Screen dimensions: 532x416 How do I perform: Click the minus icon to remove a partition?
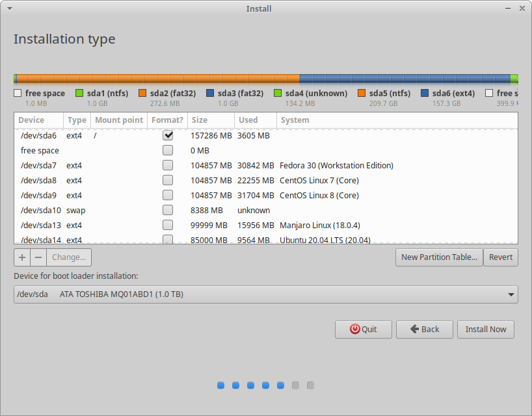39,257
